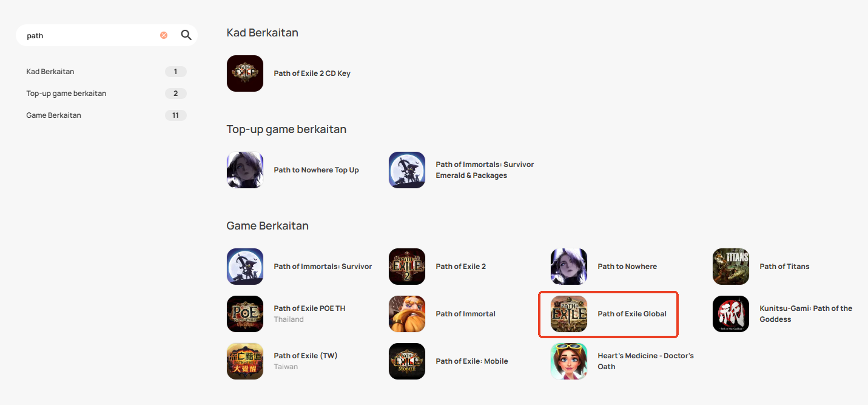The image size is (868, 405).
Task: Open the Path of Exile POE TH icon
Action: pyautogui.click(x=245, y=314)
